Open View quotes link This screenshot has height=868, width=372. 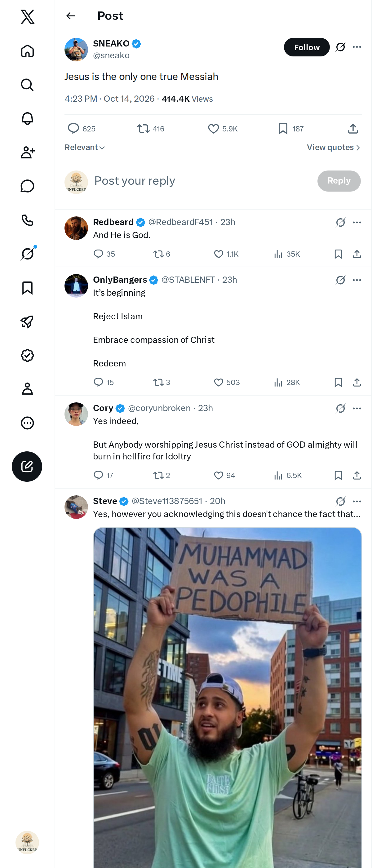(334, 148)
